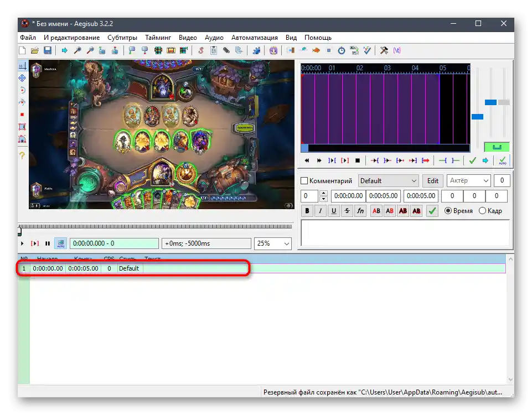
Task: Click the Italic formatting button
Action: (321, 211)
